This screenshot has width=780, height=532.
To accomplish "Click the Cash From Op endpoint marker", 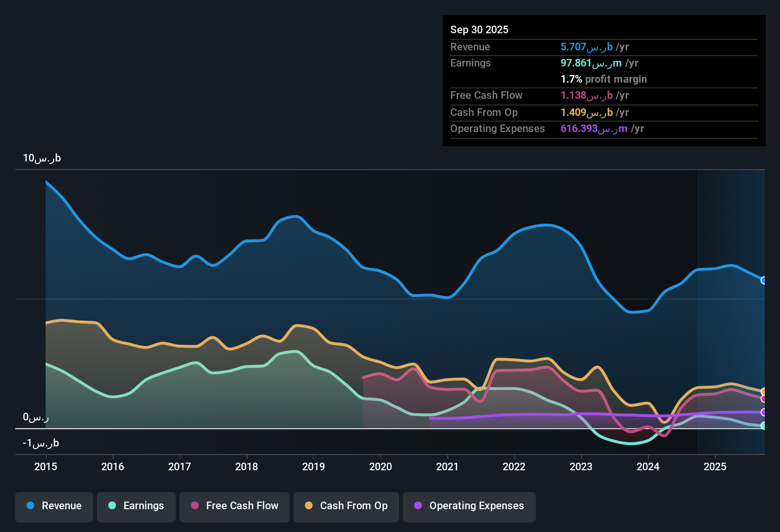I will (763, 390).
